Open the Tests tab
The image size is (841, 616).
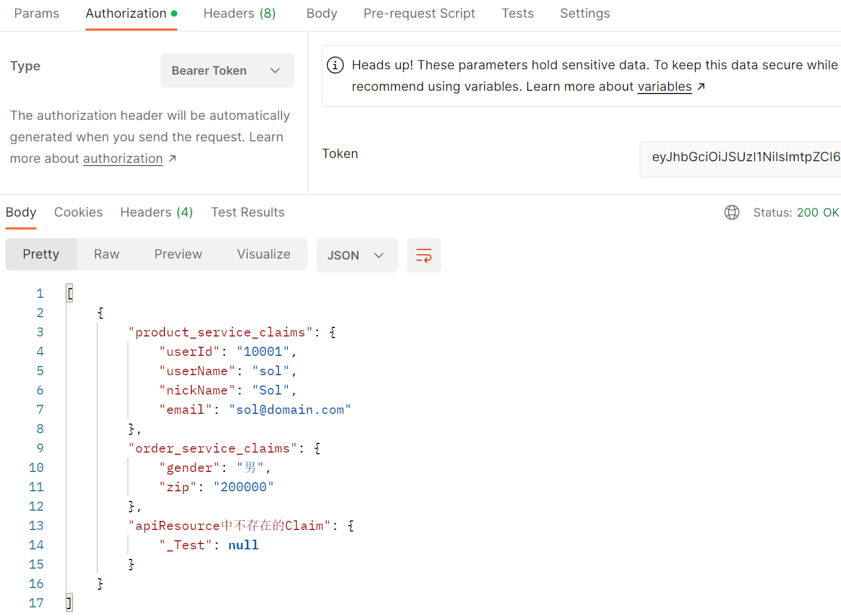[x=517, y=13]
